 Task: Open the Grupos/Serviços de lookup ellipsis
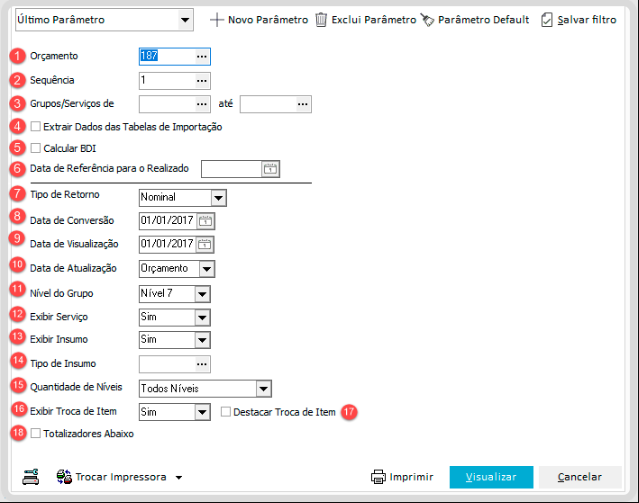[x=202, y=104]
